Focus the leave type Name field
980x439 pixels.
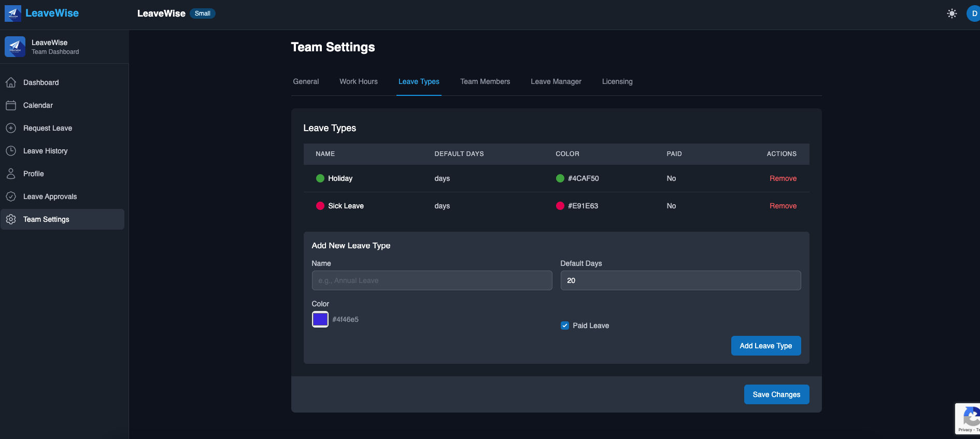432,280
